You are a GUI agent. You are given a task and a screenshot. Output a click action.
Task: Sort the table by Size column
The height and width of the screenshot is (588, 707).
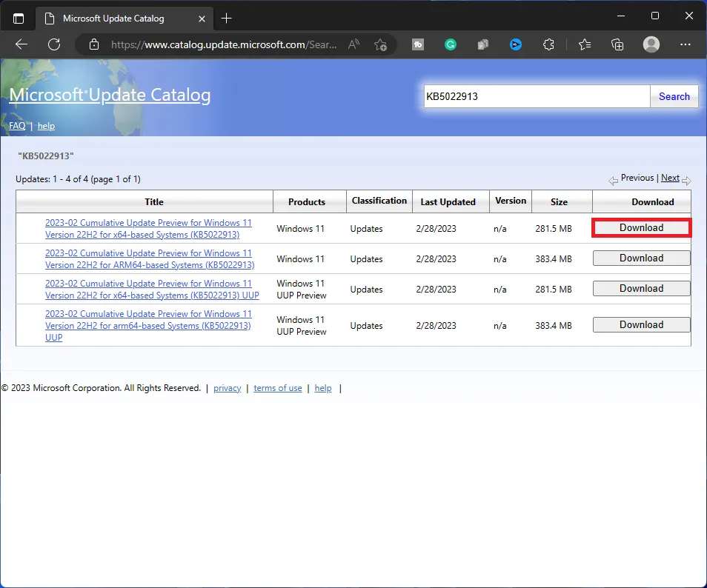pos(559,202)
